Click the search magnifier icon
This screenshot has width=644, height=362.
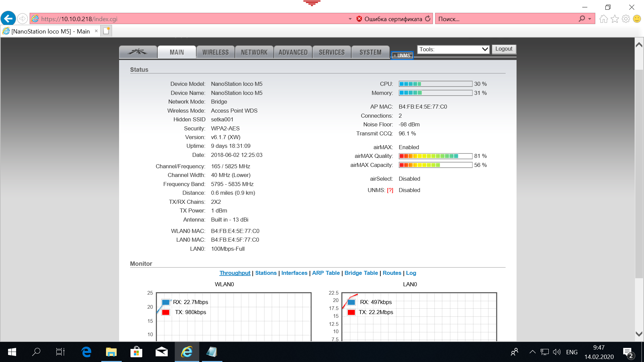pos(582,19)
